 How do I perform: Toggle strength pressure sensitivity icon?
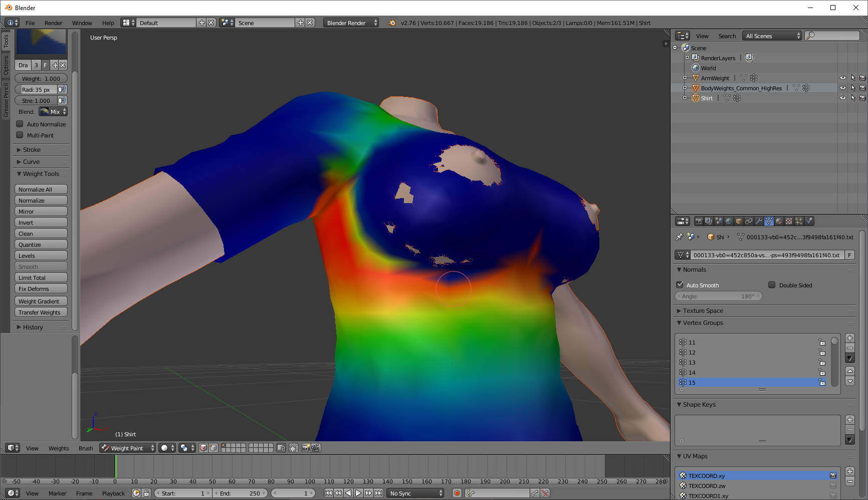[x=62, y=100]
